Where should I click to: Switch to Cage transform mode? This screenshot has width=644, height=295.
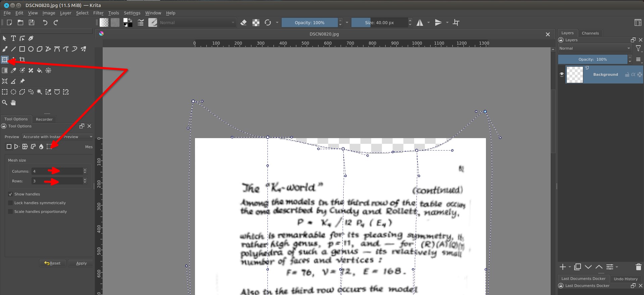pos(33,146)
